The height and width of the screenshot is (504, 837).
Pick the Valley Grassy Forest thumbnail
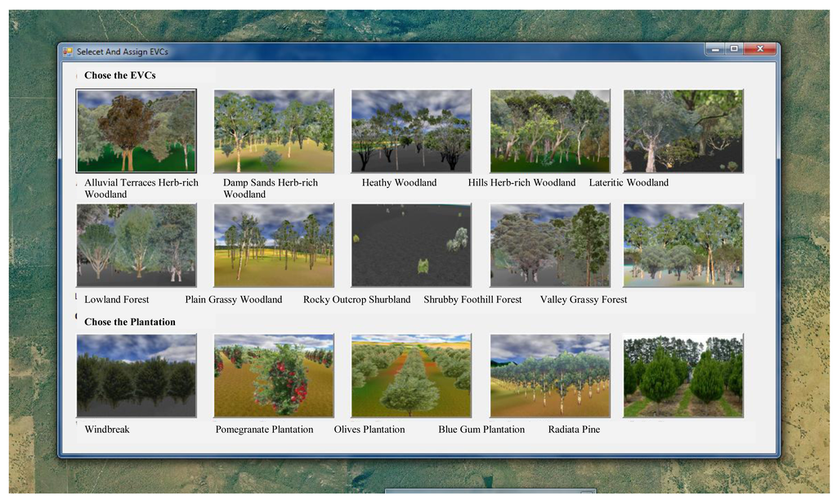pyautogui.click(x=683, y=245)
